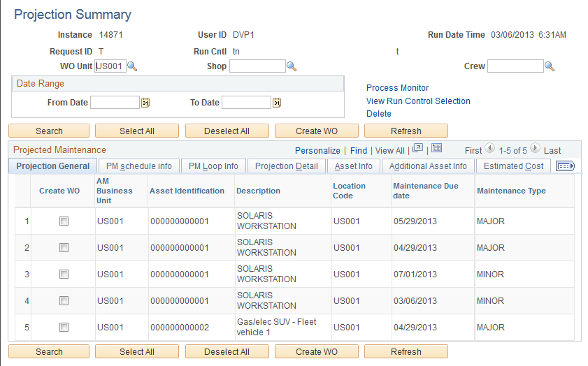Select Gas/elec SUV - Fleet vehicle description
The image size is (588, 366).
[276, 327]
